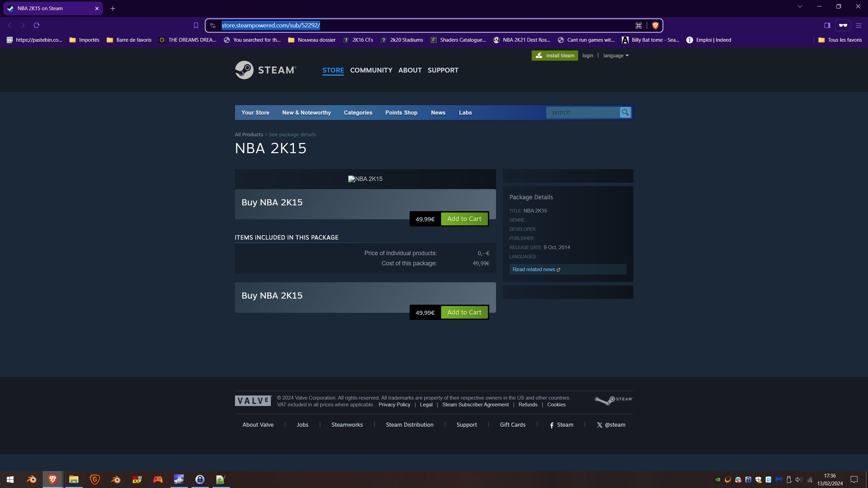Click the Wi-Fi network tray icon
Screen dimensions: 868x488
810,480
